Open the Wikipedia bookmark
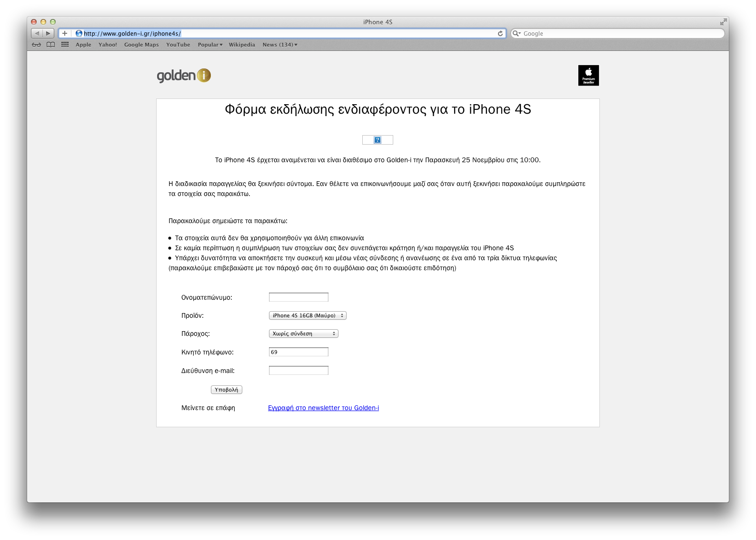The height and width of the screenshot is (540, 756). click(242, 45)
